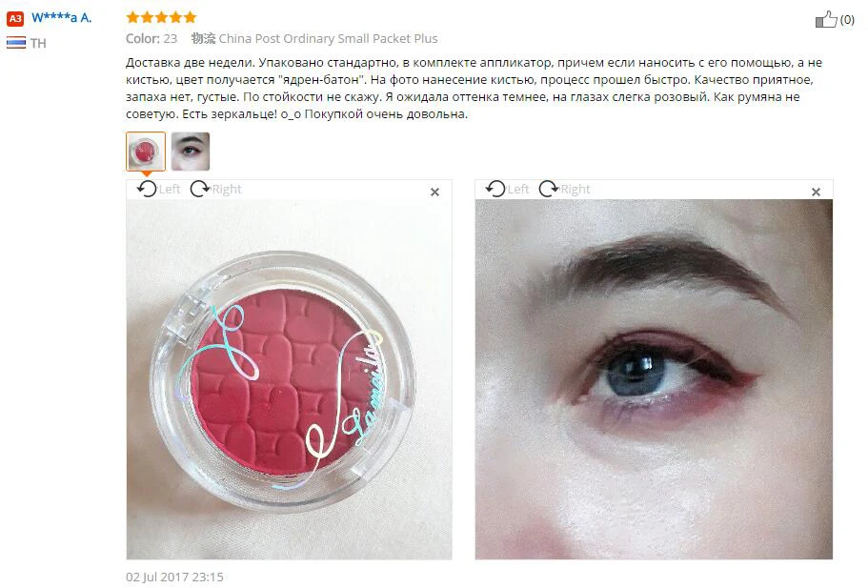Click the thumbs-up helpful icon

[826, 19]
